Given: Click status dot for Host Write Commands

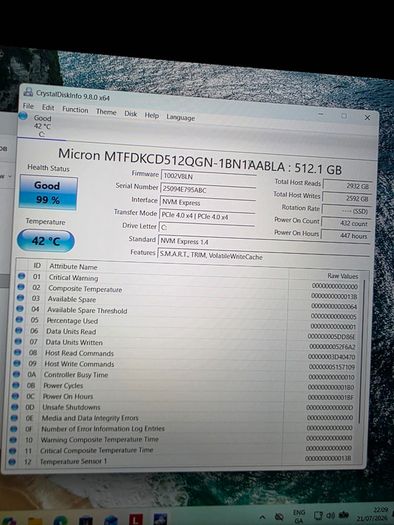Looking at the screenshot, I should point(17,363).
